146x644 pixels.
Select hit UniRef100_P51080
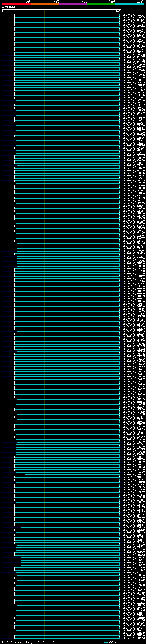point(133,22)
